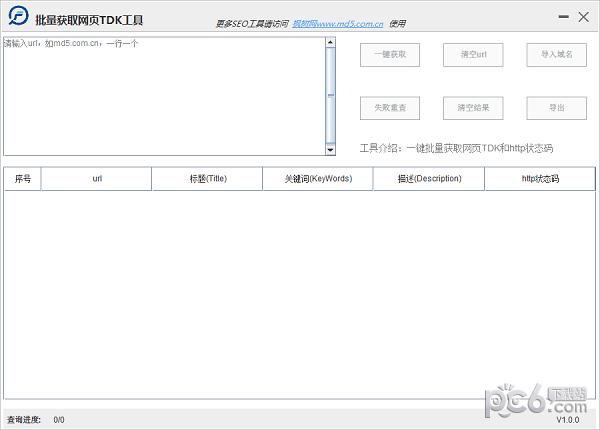Click the URL box scrollbar thumb
The width and height of the screenshot is (600, 430).
click(331, 95)
